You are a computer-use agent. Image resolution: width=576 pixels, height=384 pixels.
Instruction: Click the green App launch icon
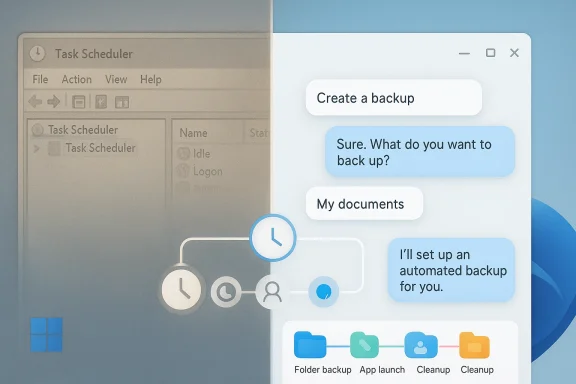pos(364,345)
